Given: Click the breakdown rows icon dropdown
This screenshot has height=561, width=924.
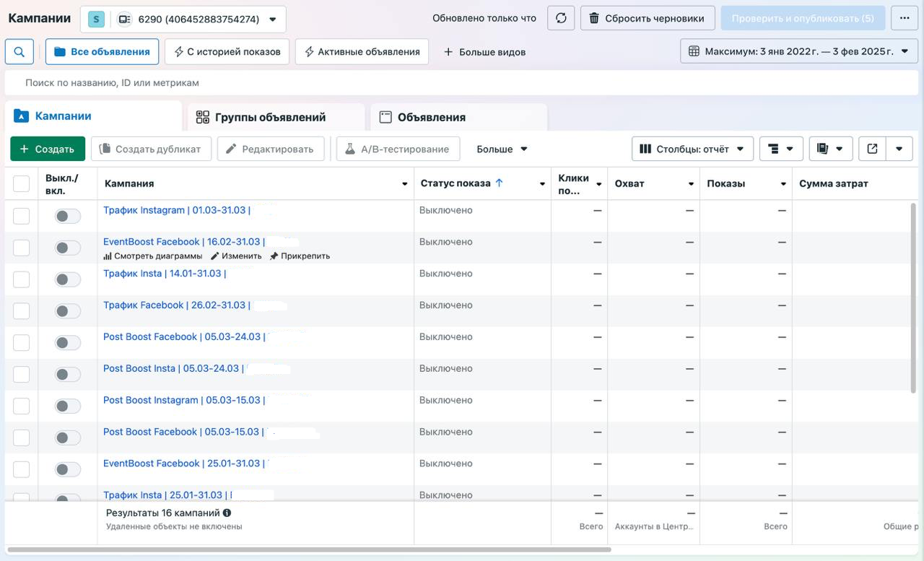Looking at the screenshot, I should tap(781, 149).
